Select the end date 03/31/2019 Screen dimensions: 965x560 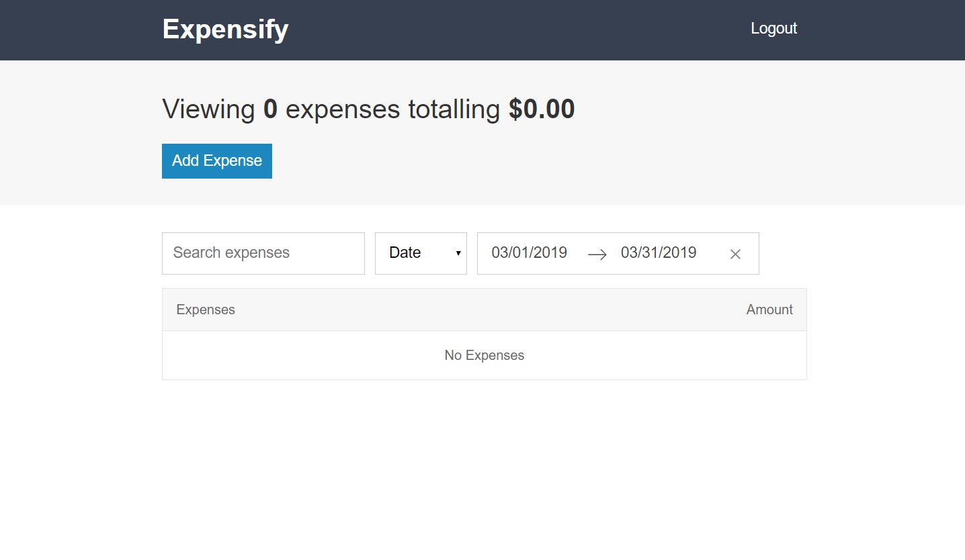(659, 253)
